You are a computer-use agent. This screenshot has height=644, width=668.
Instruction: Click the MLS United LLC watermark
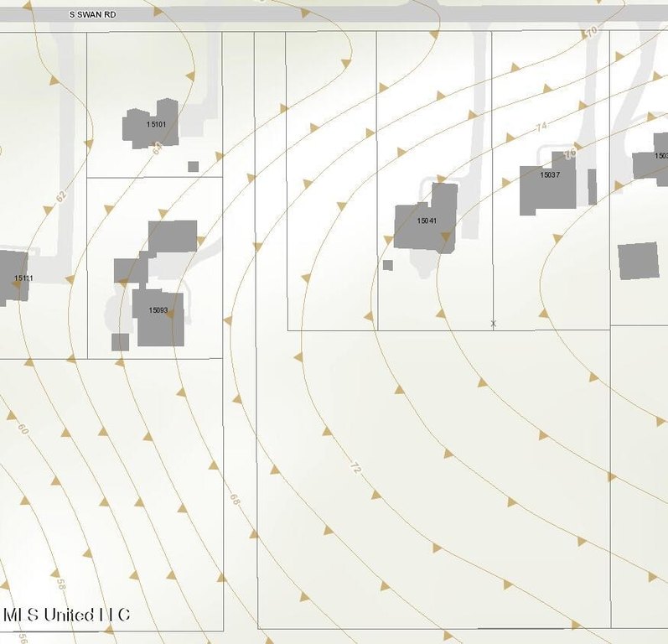pyautogui.click(x=67, y=615)
